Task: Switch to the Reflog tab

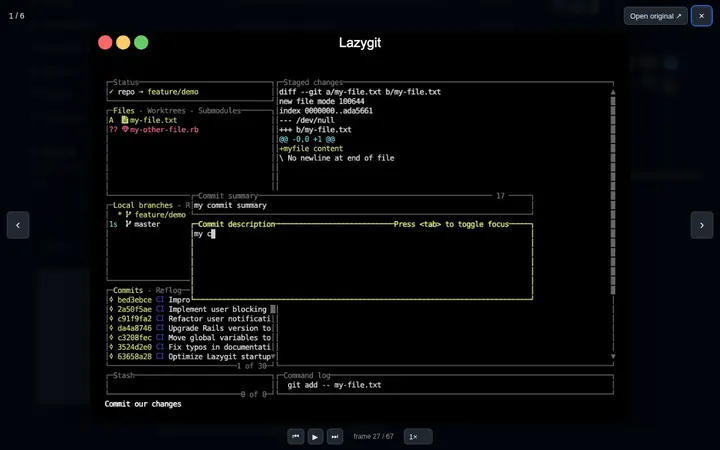Action: (x=169, y=290)
